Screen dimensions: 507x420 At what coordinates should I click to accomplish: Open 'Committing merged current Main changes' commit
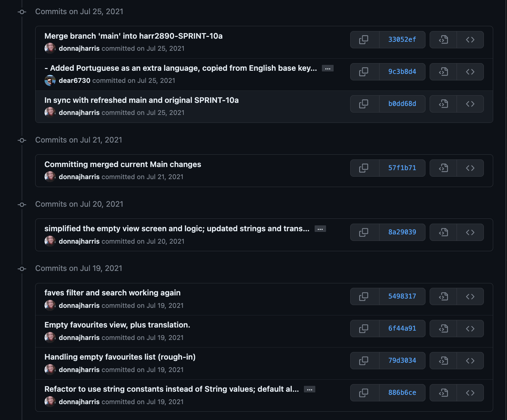123,164
